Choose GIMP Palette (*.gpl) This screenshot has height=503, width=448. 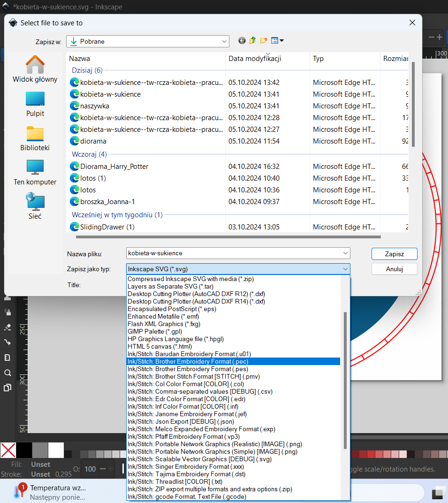tap(234, 331)
